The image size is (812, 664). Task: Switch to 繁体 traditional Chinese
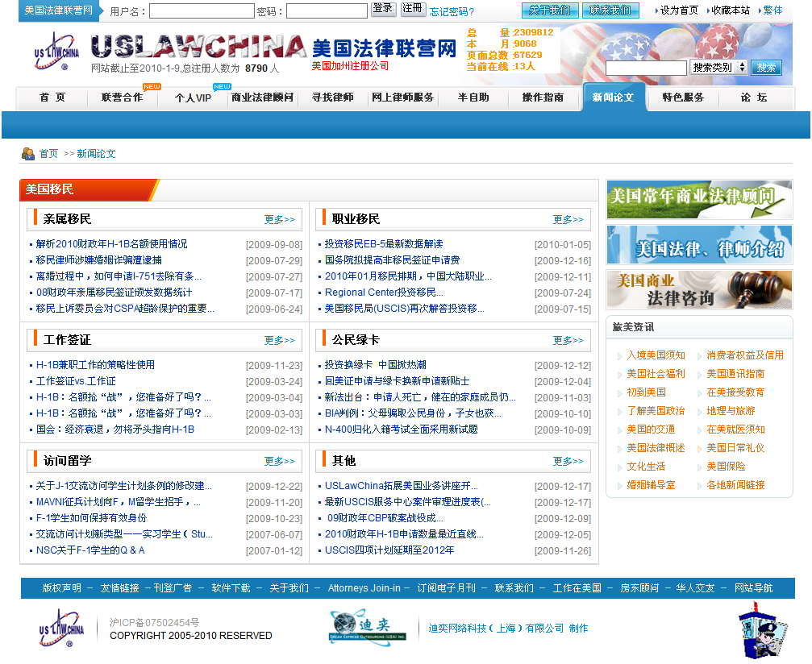(x=772, y=10)
